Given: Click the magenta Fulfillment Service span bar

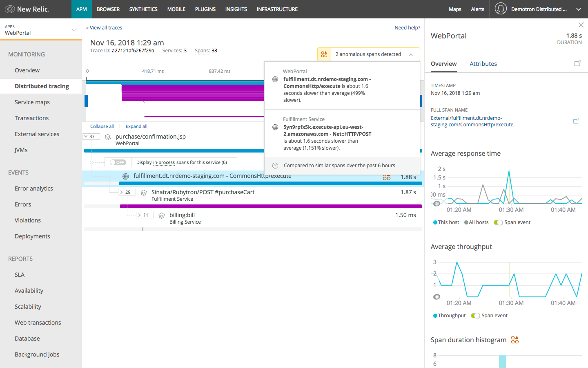Looking at the screenshot, I should pos(271,206).
